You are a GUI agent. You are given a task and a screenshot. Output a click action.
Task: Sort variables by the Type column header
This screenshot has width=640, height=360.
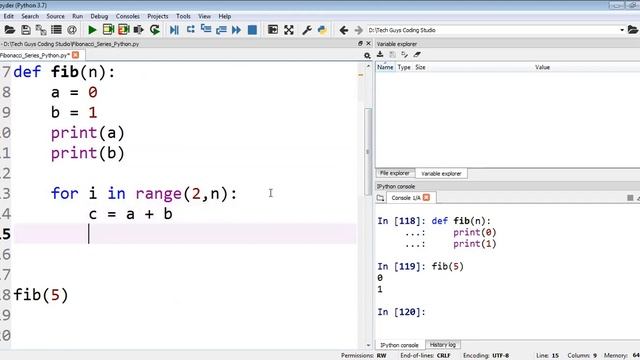pyautogui.click(x=404, y=67)
